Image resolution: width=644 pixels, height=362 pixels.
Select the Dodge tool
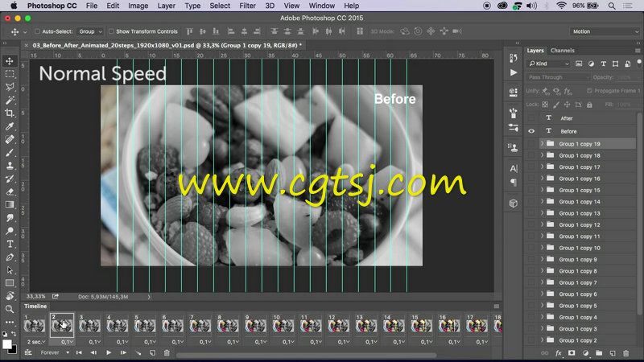coord(10,231)
